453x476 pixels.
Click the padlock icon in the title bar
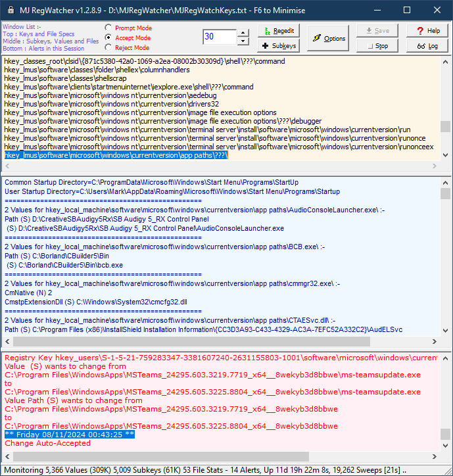coord(11,10)
